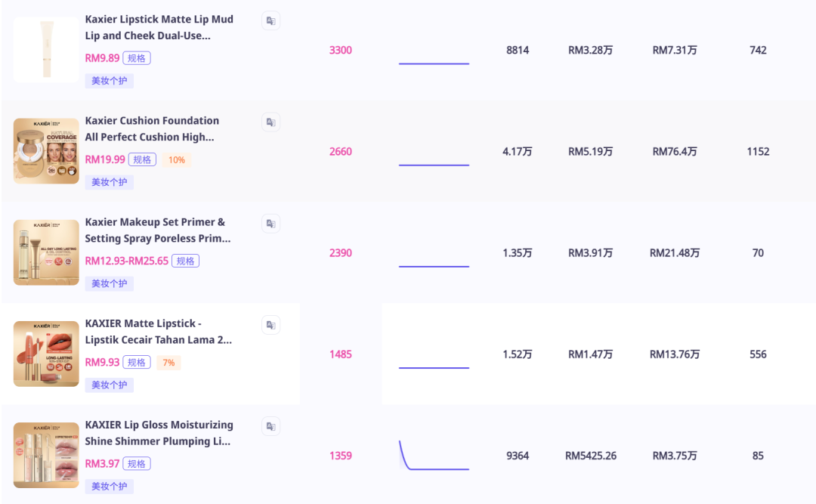The image size is (816, 504).
Task: Click translate icon beside KAXIER Lip Gloss
Action: tap(270, 426)
